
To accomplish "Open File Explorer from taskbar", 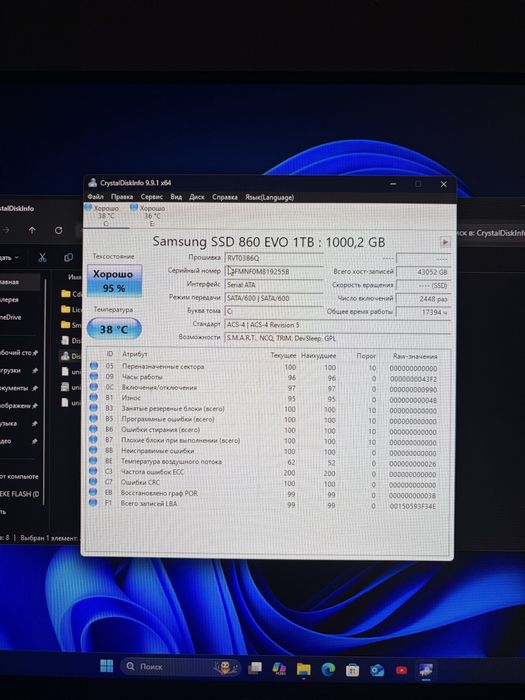I will pos(304,669).
